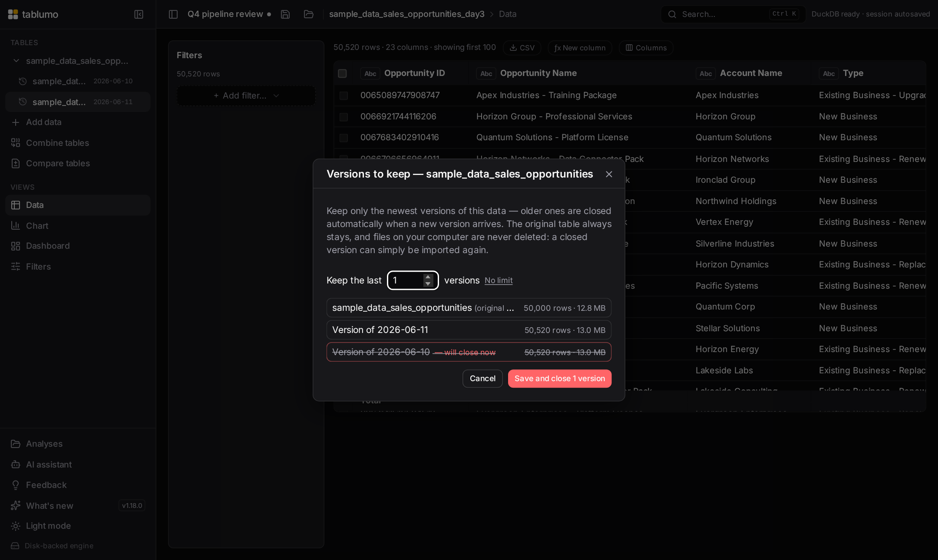Click Save and close 1 version
Viewport: 938px width, 560px height.
[x=560, y=379]
